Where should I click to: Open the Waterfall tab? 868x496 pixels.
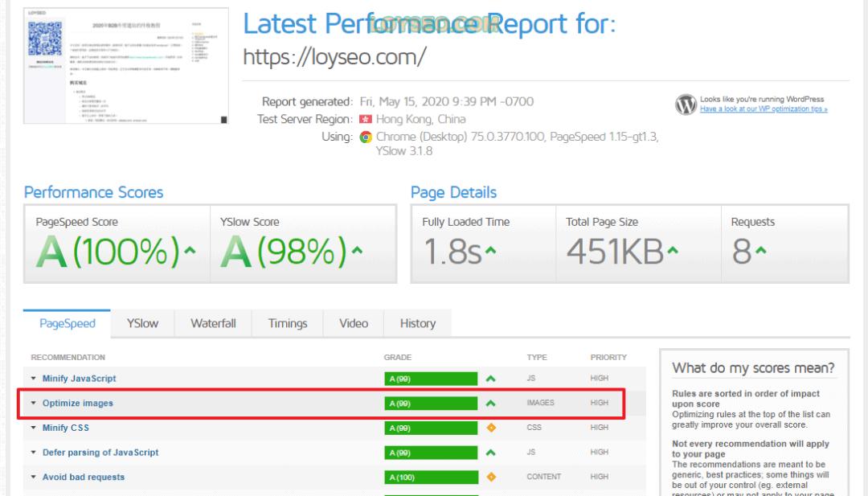coord(213,323)
